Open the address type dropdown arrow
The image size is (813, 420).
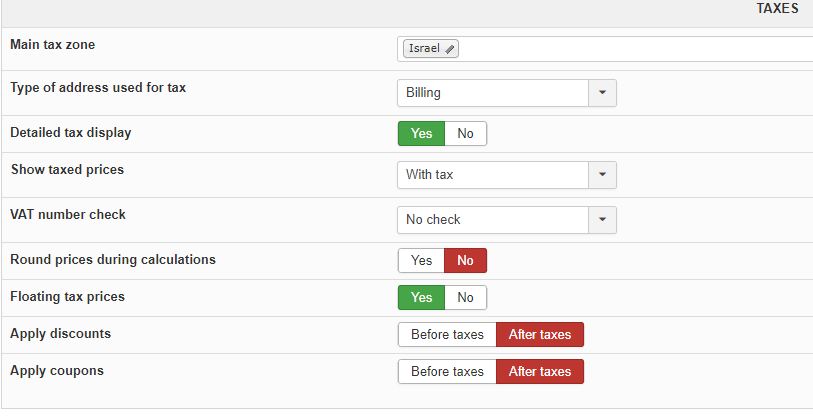click(602, 93)
